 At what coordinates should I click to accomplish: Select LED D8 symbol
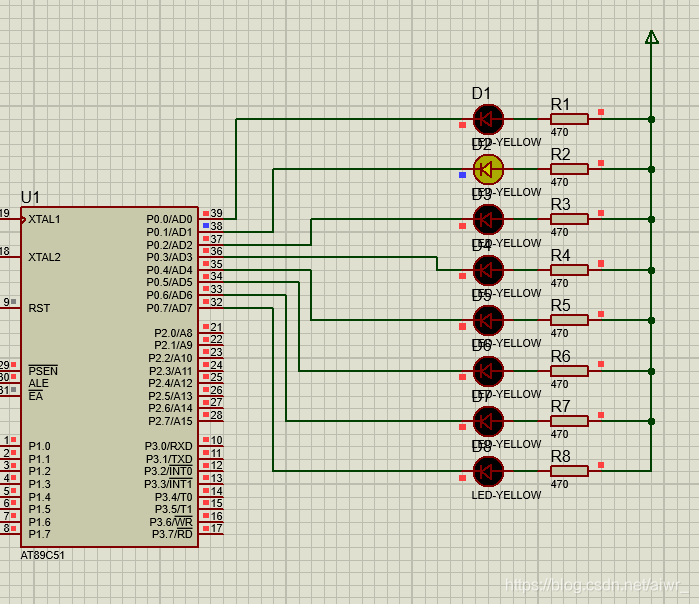488,471
